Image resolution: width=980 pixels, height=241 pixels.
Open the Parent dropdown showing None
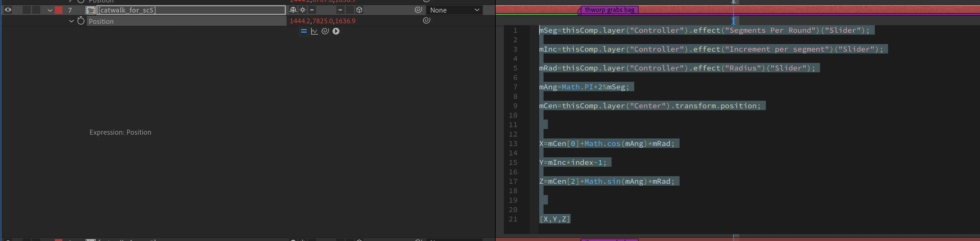click(455, 10)
